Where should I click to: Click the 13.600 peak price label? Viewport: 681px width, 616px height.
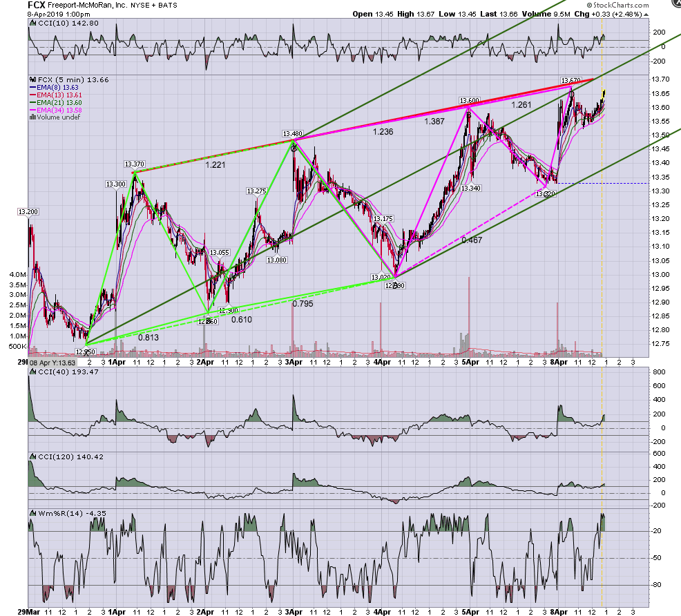pyautogui.click(x=469, y=101)
